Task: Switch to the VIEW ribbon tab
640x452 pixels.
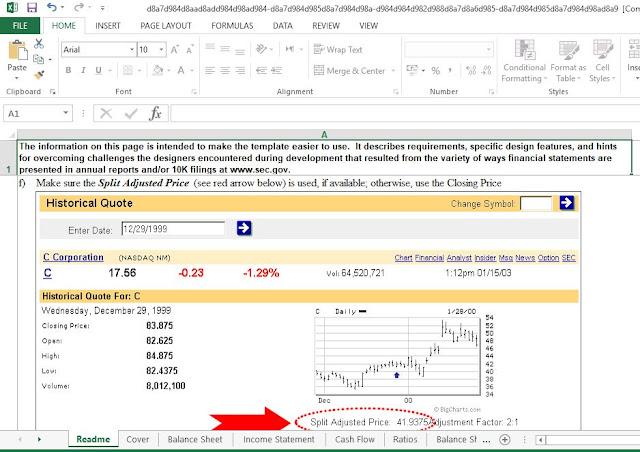Action: coord(369,26)
